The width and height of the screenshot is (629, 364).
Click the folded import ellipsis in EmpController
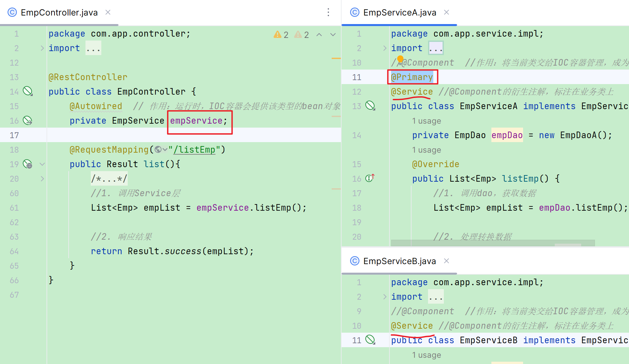coord(93,48)
